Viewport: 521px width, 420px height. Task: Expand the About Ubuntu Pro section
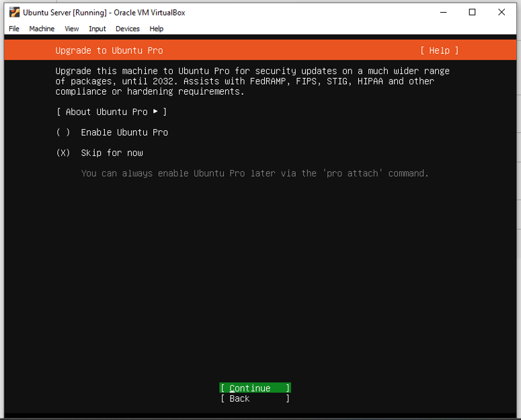coord(112,112)
